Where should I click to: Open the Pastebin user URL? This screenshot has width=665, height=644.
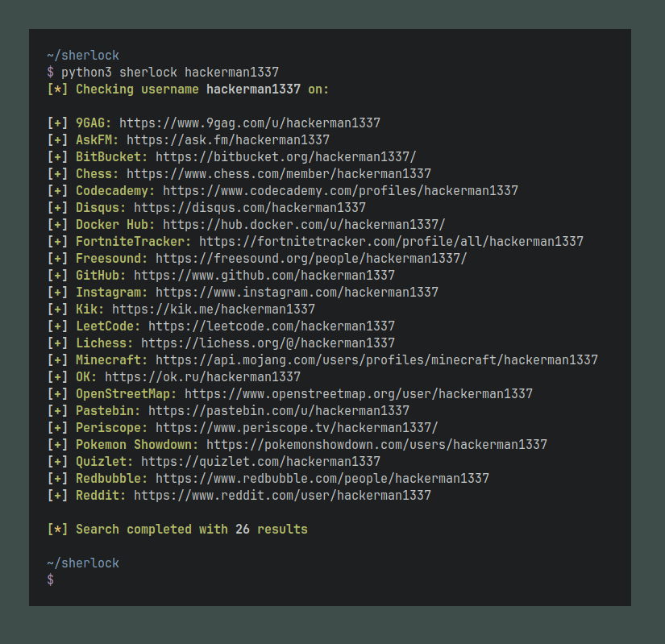coord(278,411)
